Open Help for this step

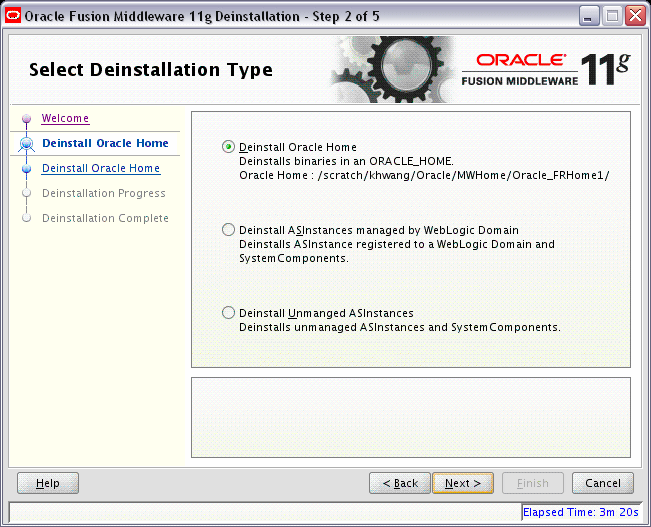pos(48,483)
